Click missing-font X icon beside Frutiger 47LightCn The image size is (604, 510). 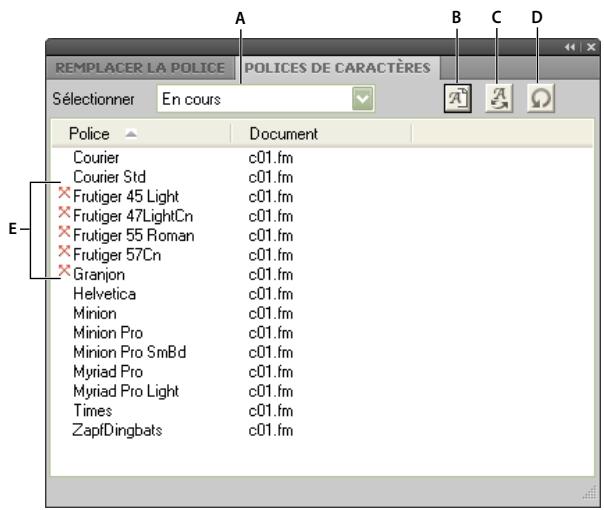coord(64,212)
